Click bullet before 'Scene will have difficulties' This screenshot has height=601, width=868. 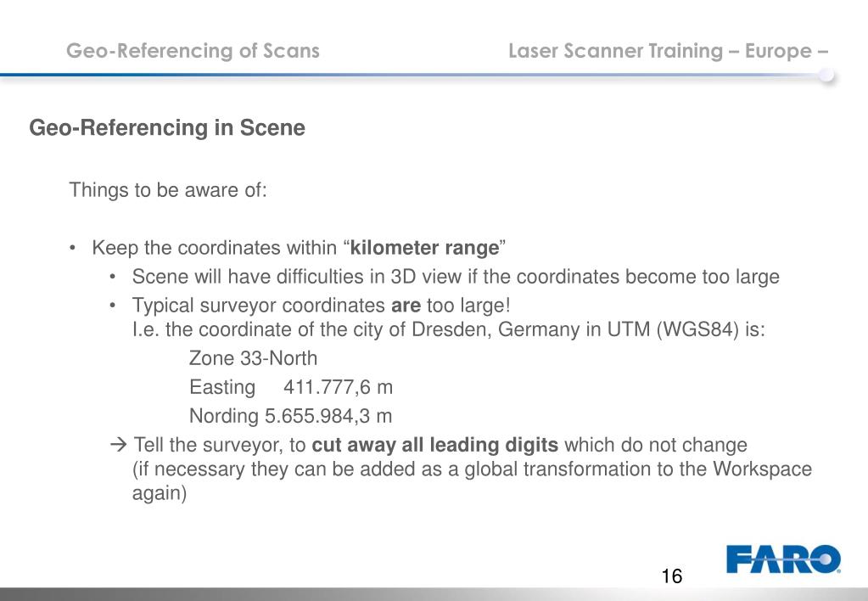tap(112, 276)
